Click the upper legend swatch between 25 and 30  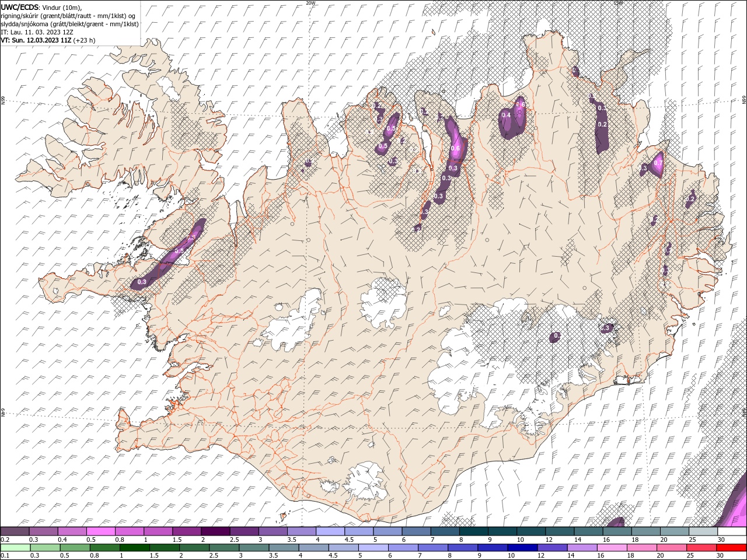point(703,531)
